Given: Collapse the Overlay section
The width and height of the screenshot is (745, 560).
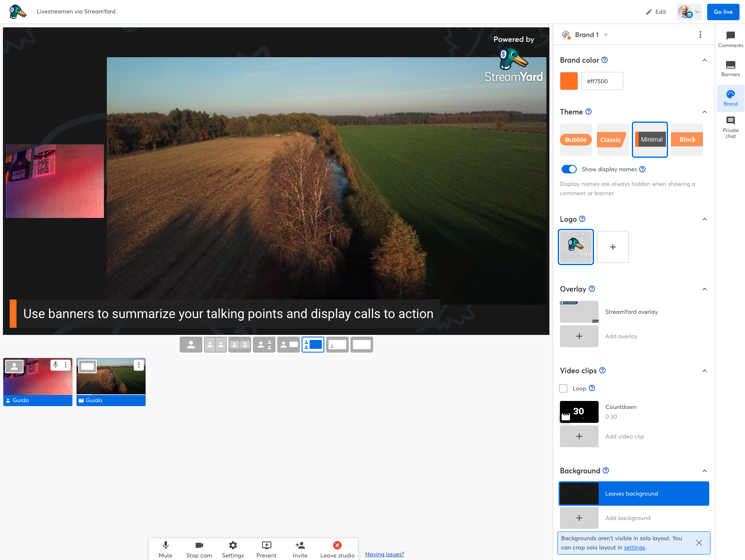Looking at the screenshot, I should (x=705, y=289).
